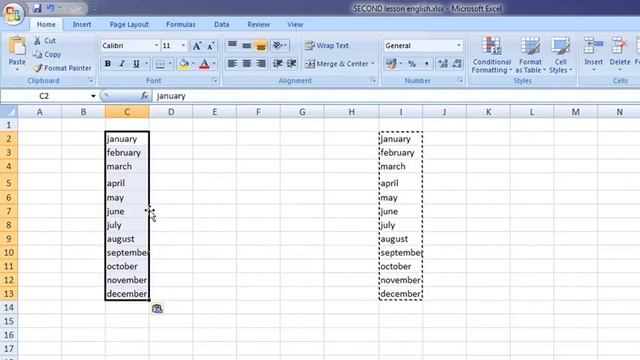Apply accounting number format
The image size is (640, 360).
pyautogui.click(x=391, y=64)
